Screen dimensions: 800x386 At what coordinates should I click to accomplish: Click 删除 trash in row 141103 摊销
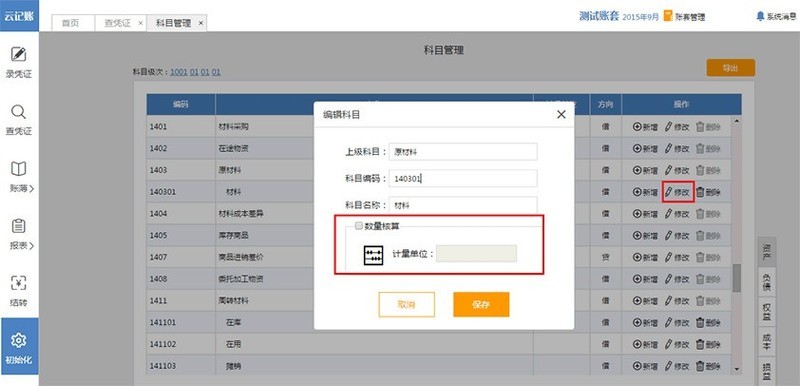pos(709,366)
